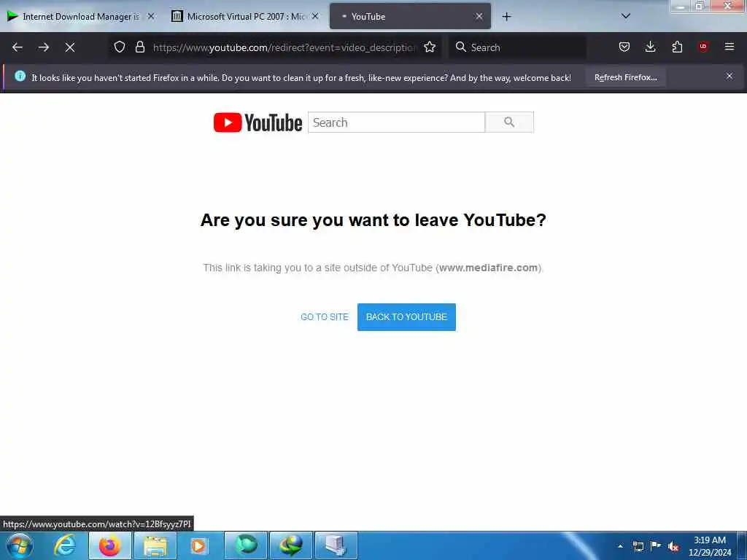The height and width of the screenshot is (560, 747).
Task: Open Windows Explorer folder from taskbar
Action: click(155, 545)
